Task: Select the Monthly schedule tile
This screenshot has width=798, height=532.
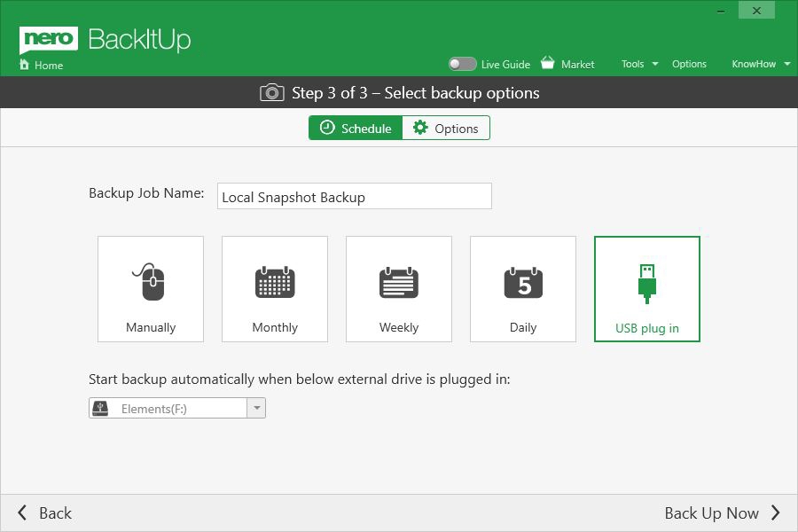Action: click(x=275, y=289)
